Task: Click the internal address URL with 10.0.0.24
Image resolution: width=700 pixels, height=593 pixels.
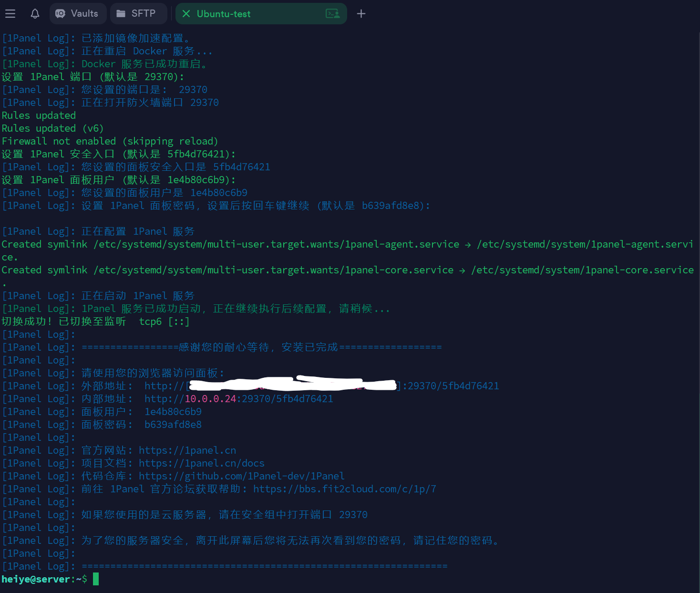Action: point(238,399)
